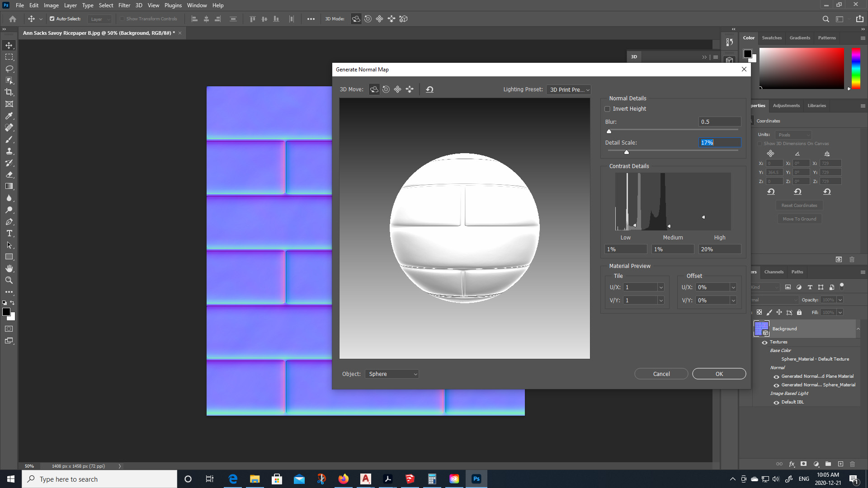
Task: Choose the 3D Roll mode in the dialog
Action: coord(386,89)
